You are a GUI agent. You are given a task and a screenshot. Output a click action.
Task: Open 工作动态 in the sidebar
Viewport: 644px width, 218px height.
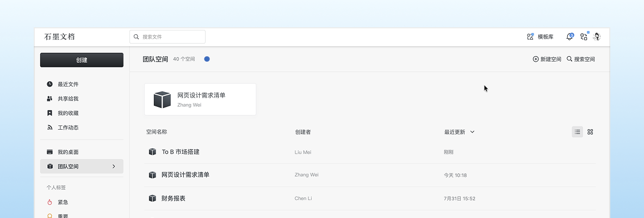(x=82, y=128)
